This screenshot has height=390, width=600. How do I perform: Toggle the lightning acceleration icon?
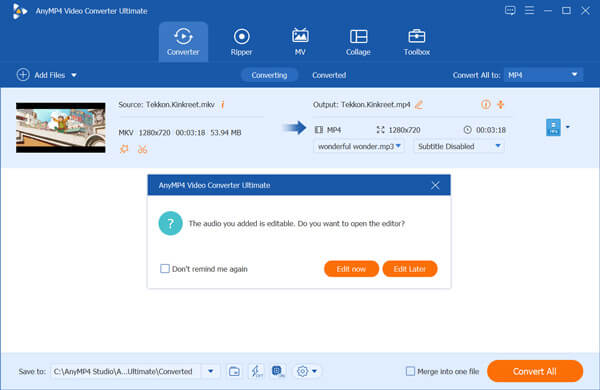[256, 371]
